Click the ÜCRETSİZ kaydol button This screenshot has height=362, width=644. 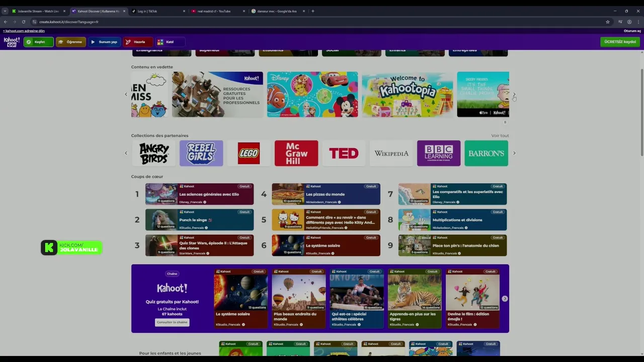tap(620, 42)
